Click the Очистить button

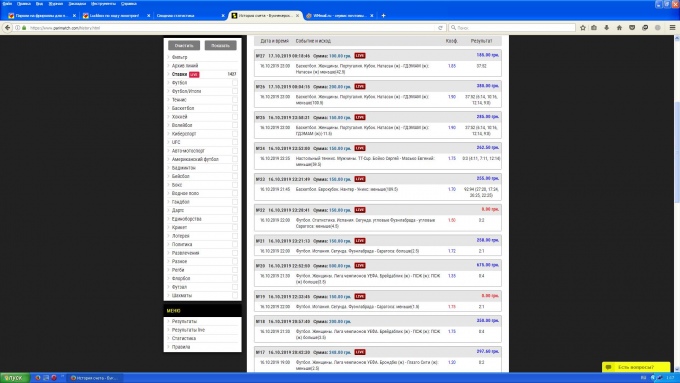click(x=184, y=46)
